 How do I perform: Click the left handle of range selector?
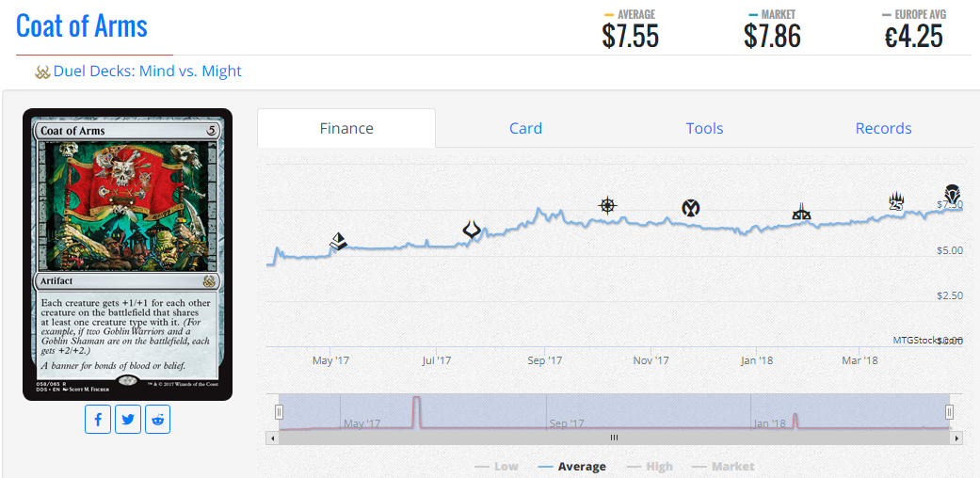pyautogui.click(x=280, y=412)
